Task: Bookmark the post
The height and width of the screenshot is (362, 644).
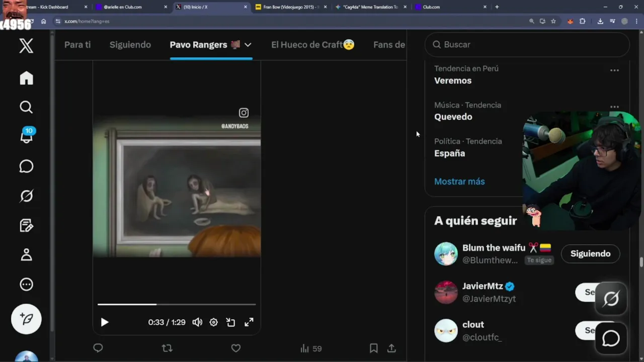Action: [x=374, y=348]
